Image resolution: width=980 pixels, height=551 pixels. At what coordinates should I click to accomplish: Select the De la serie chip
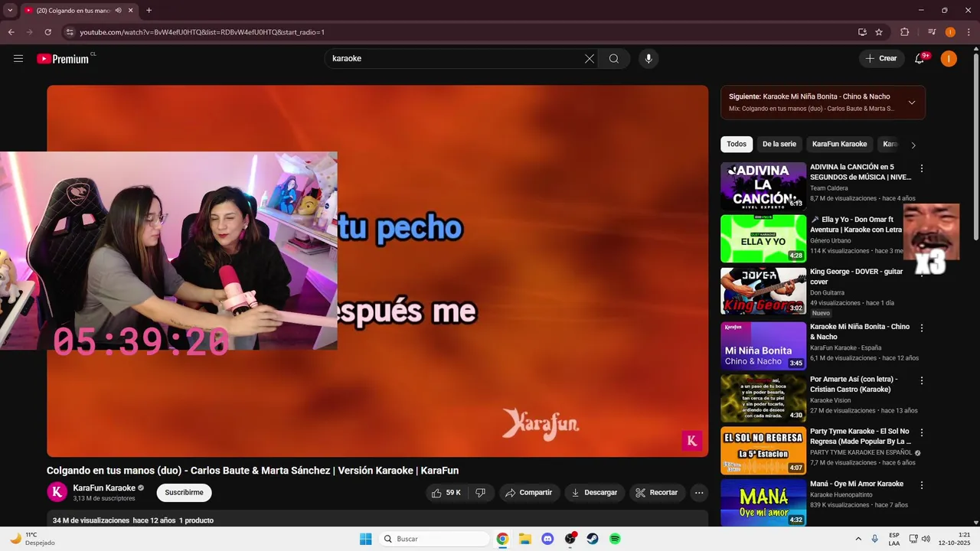point(779,144)
